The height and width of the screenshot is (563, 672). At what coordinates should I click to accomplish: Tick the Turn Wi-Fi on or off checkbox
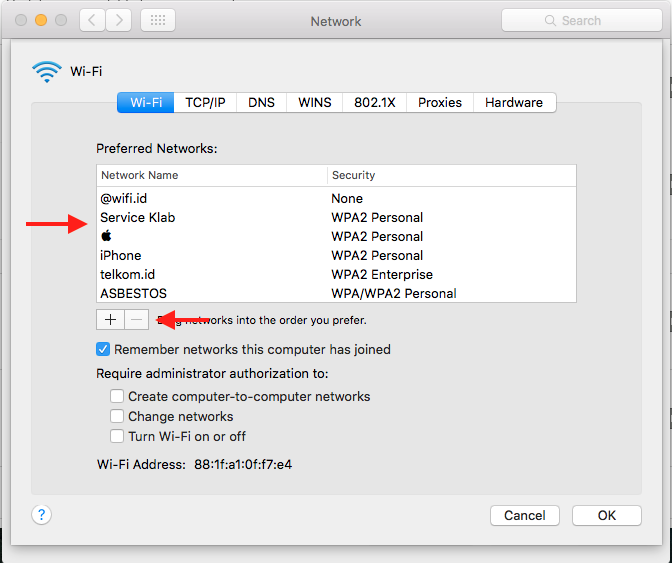[118, 436]
